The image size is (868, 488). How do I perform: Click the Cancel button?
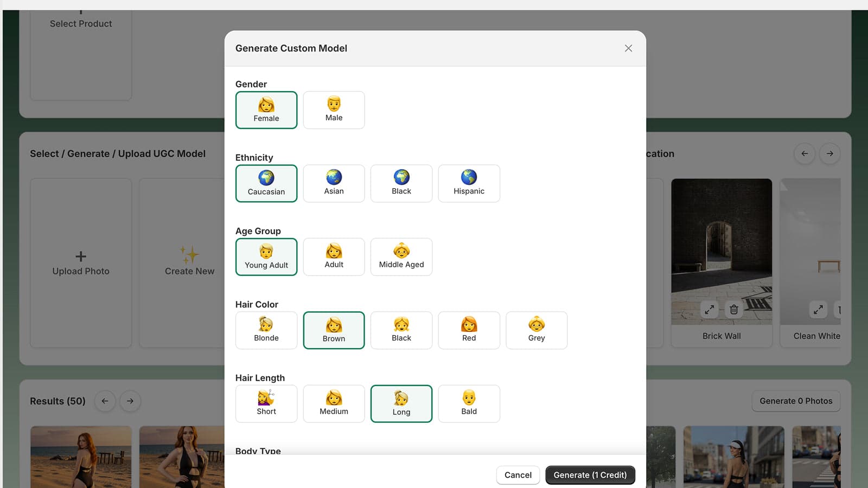(518, 474)
